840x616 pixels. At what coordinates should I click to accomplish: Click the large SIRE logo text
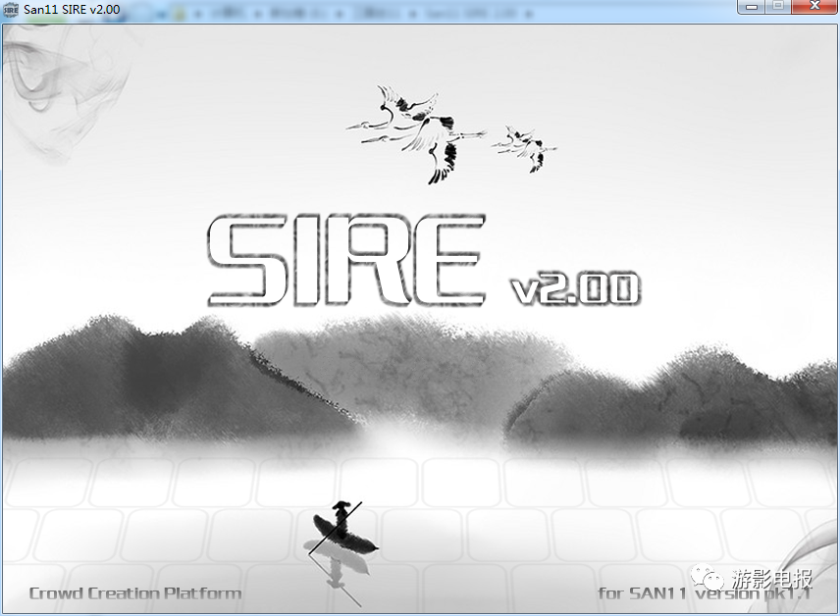click(346, 260)
